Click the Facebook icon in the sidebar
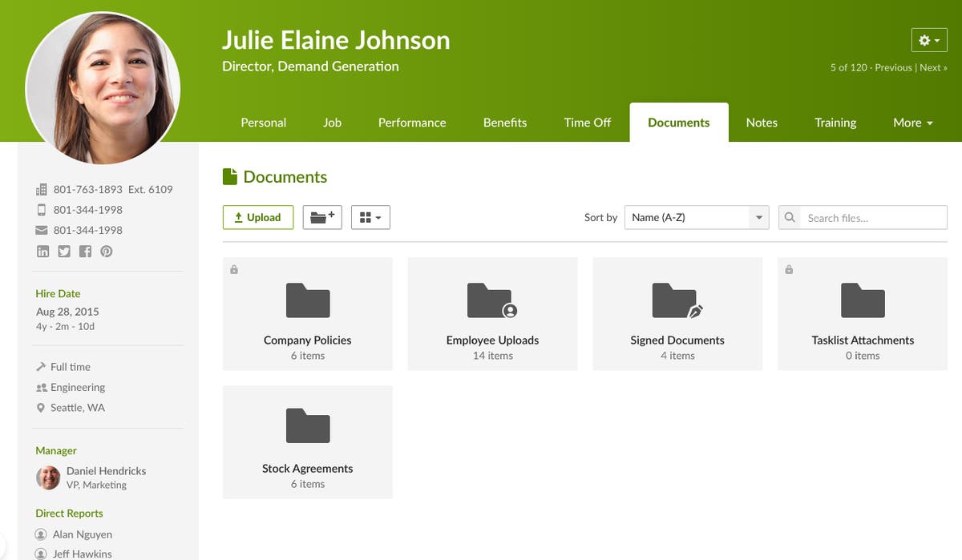The width and height of the screenshot is (962, 560). click(x=85, y=251)
